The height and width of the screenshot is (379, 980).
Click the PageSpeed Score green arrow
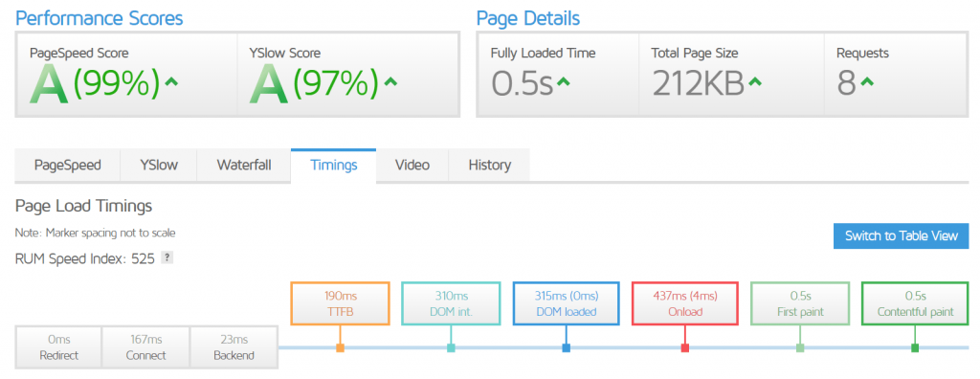tap(171, 81)
